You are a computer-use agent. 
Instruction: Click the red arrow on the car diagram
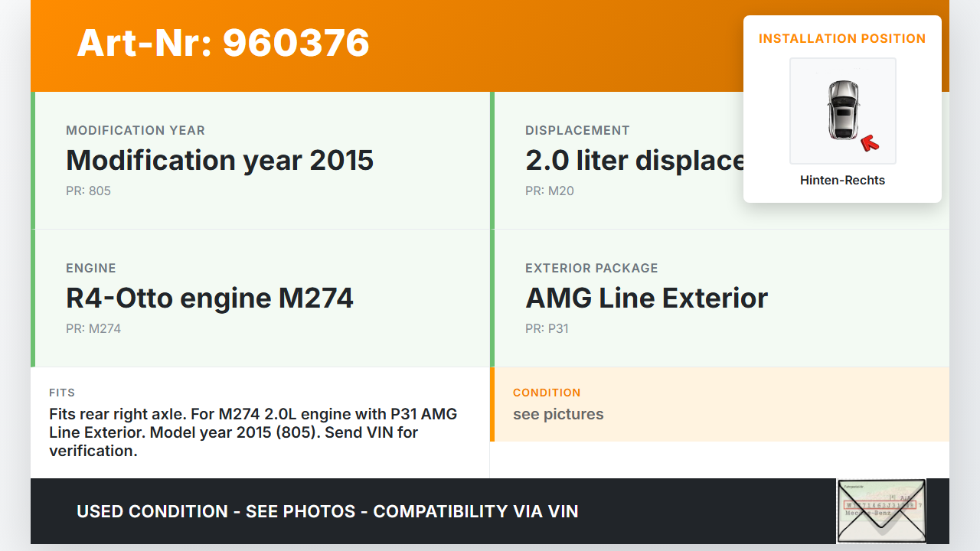(868, 142)
